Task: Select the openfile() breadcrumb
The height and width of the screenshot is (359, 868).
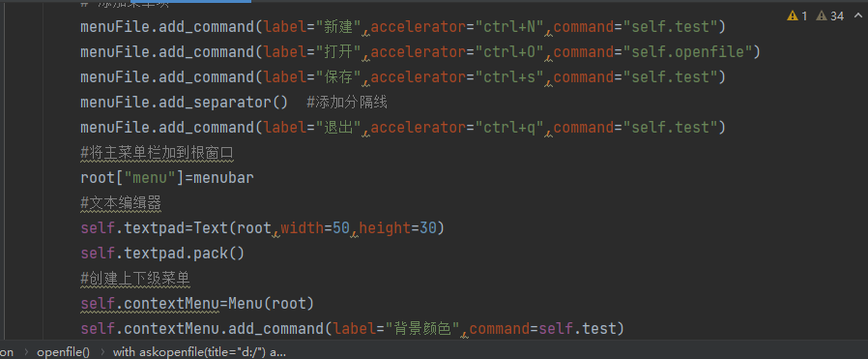Action: (63, 352)
